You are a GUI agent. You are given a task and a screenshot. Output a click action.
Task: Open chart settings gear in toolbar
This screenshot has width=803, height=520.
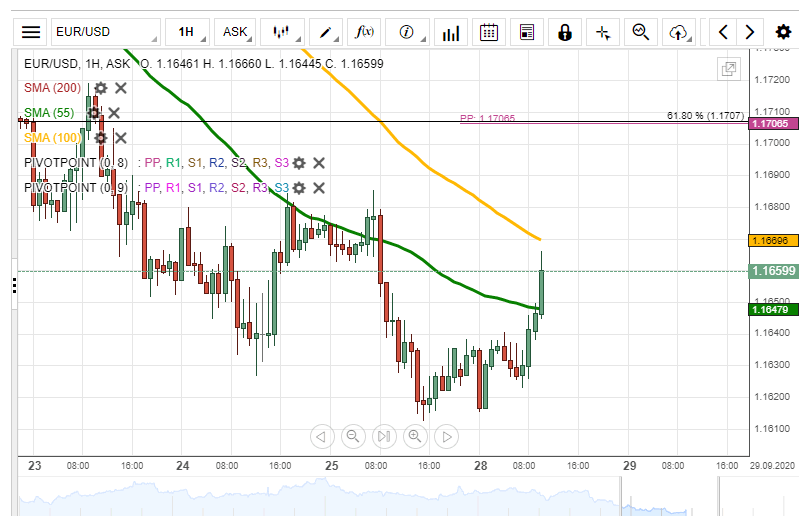point(783,32)
